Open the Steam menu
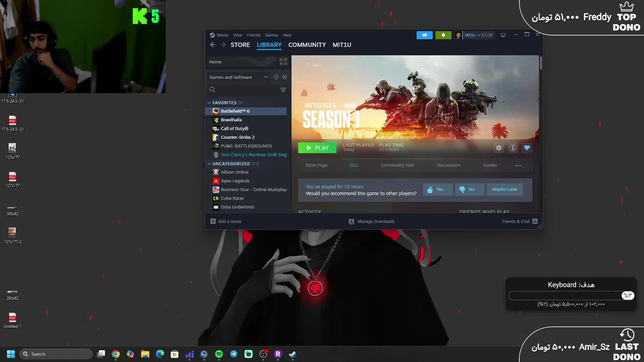 tap(222, 35)
